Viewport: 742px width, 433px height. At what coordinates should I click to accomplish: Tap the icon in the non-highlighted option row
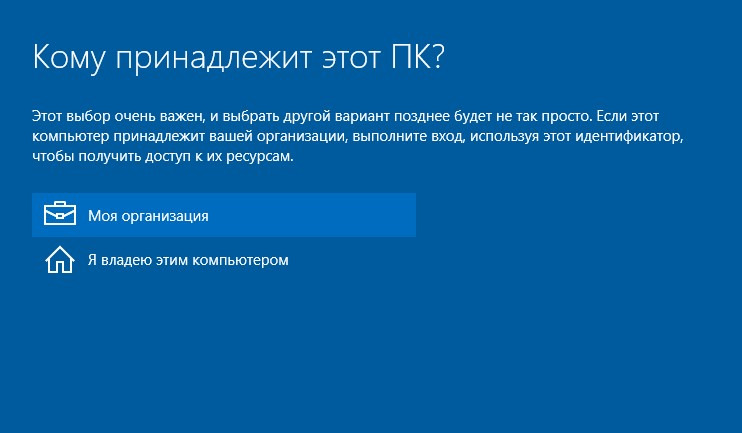[x=60, y=260]
